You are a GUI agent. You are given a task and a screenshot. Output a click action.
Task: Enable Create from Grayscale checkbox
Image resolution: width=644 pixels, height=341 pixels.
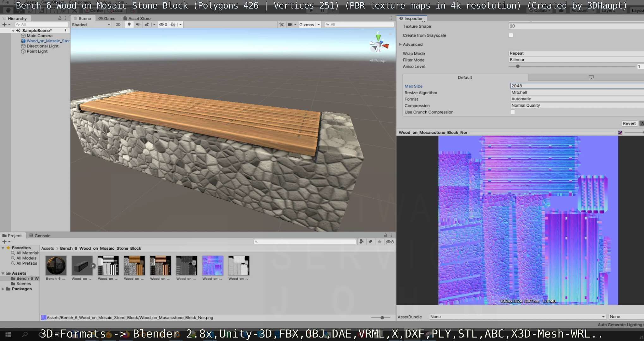(x=511, y=35)
